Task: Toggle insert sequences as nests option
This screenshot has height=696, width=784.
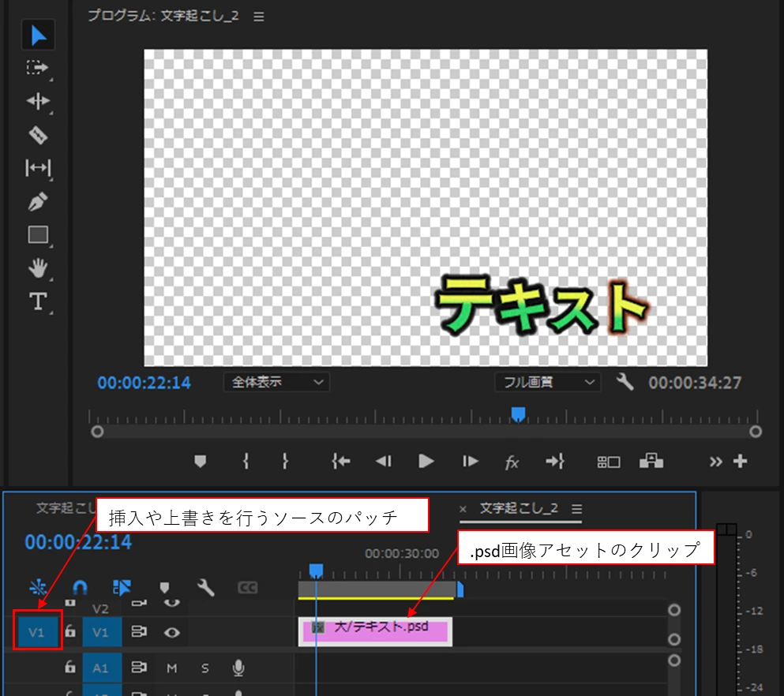Action: (x=38, y=588)
